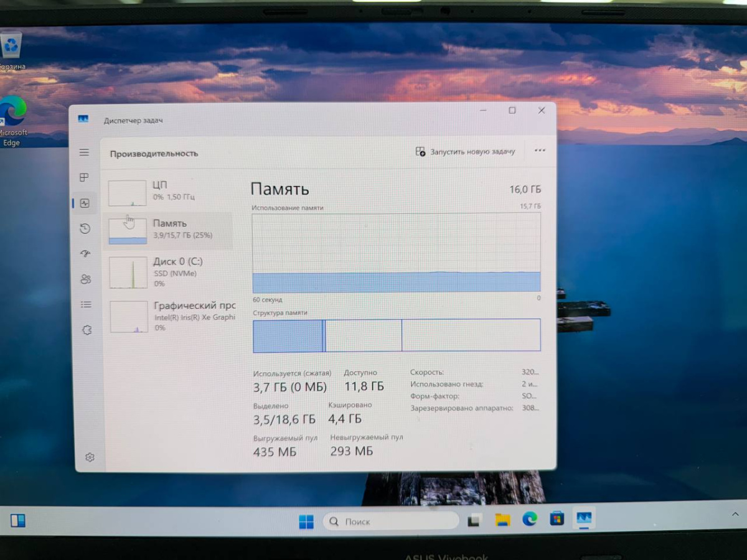
Task: Click the memory composition bar graph
Action: [x=397, y=335]
